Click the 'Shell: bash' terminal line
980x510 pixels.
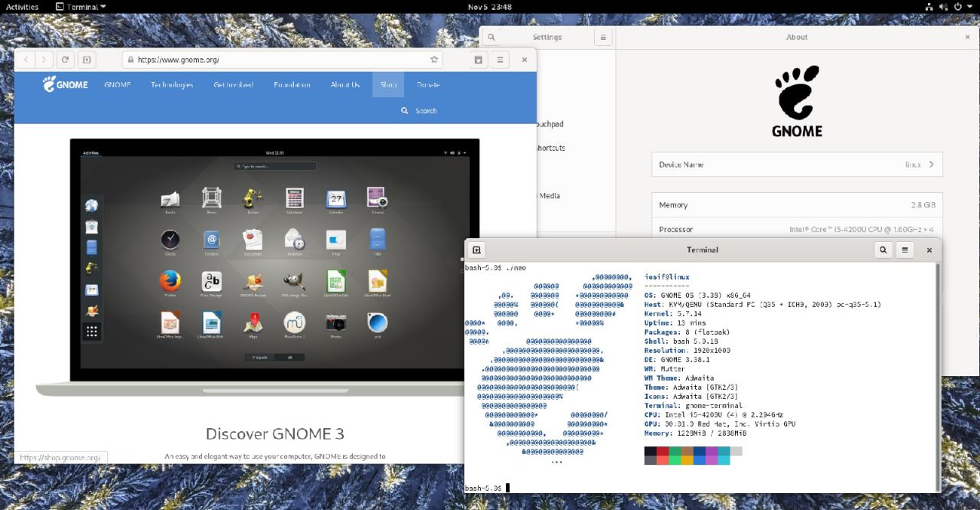click(681, 342)
